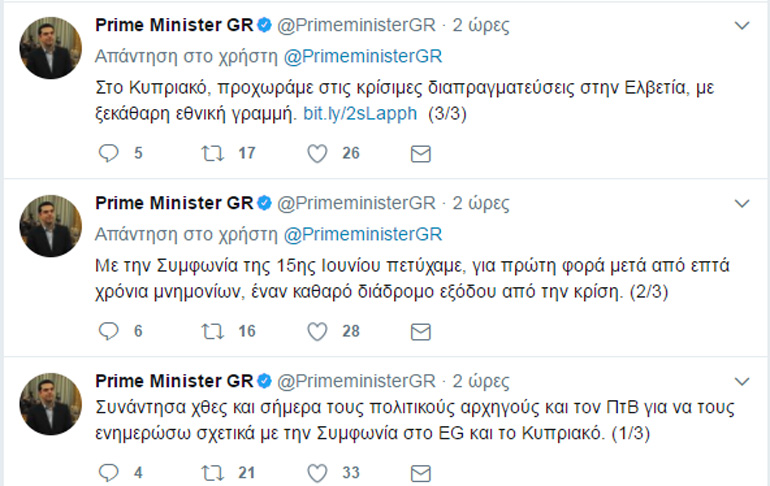This screenshot has width=770, height=486.
Task: Retweet the (1/3) tweet with 21 retweets
Action: (x=213, y=471)
